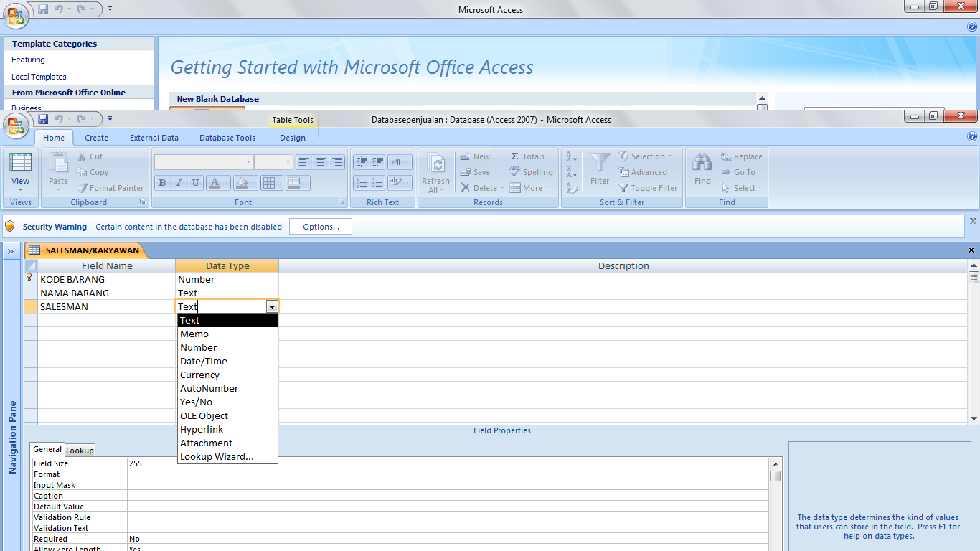Viewport: 980px width, 551px height.
Task: Switch to the Create ribbon tab
Action: [x=96, y=138]
